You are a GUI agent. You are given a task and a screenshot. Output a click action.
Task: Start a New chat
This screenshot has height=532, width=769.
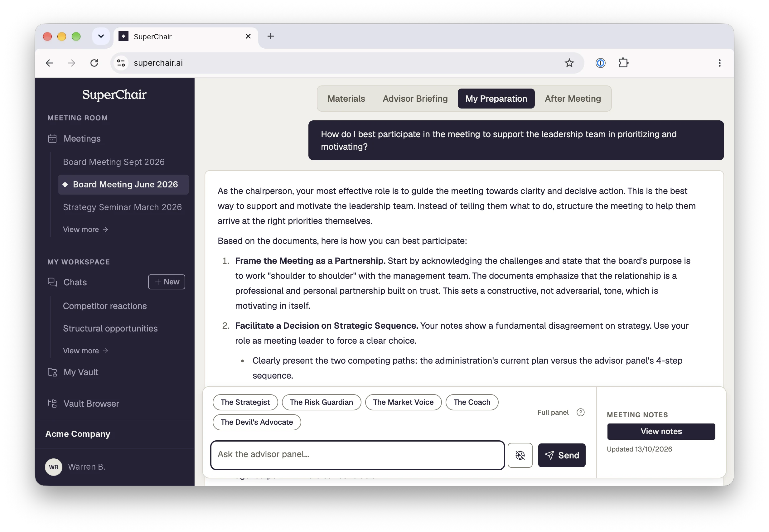[166, 282]
